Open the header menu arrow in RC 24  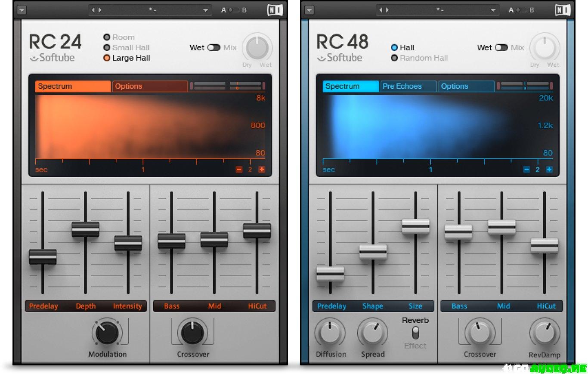tap(22, 10)
